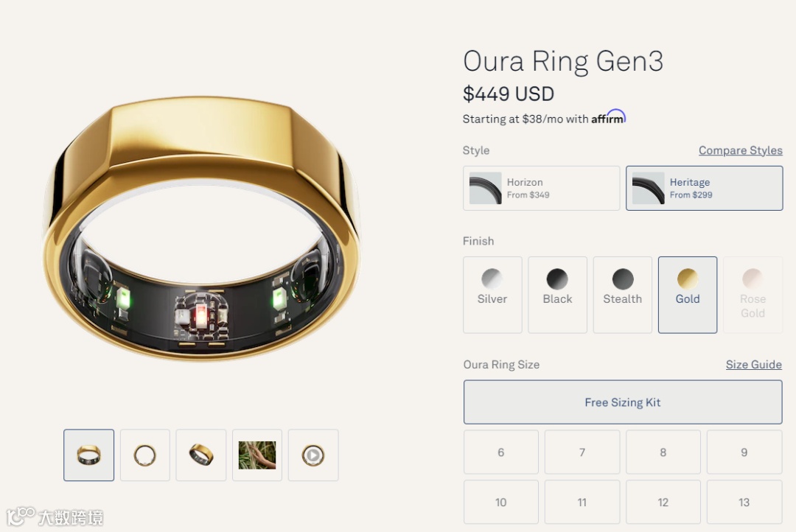Click the Affirm financing logo
Screen dimensions: 796x532
coord(608,117)
